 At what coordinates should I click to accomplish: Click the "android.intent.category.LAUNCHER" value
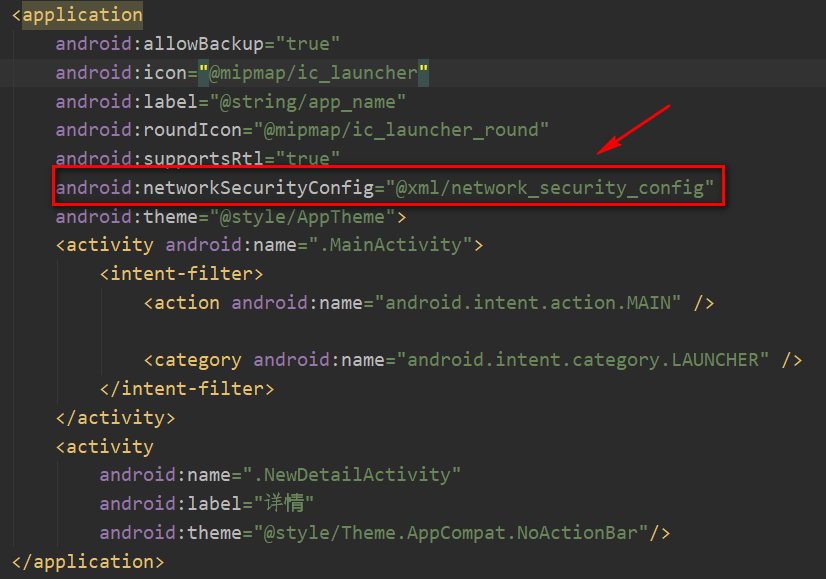[583, 360]
